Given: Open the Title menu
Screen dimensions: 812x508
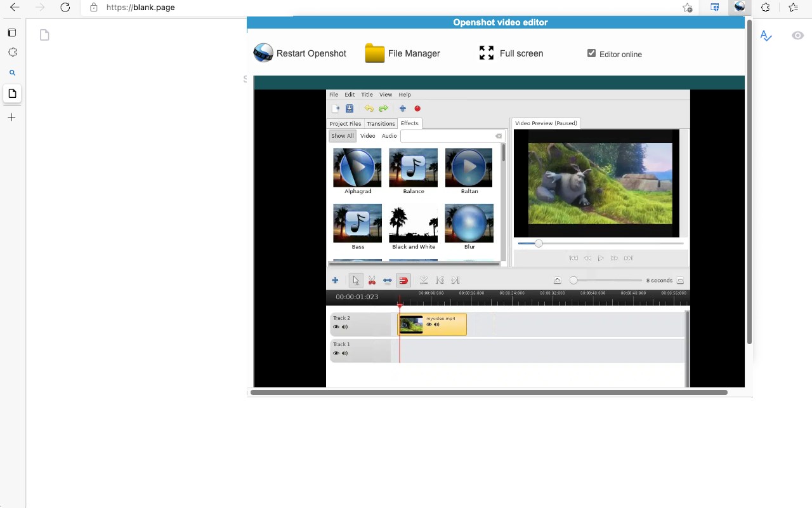Looking at the screenshot, I should 367,95.
